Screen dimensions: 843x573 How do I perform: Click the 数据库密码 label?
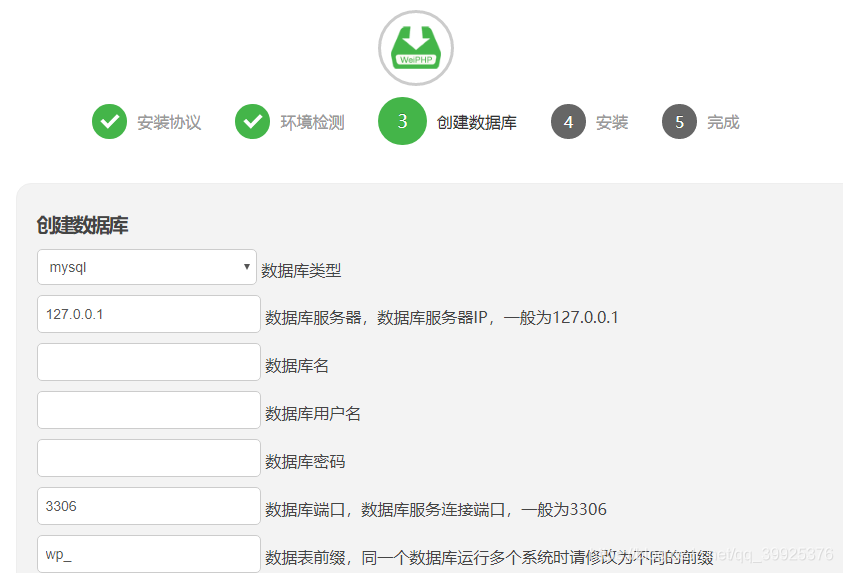point(305,462)
